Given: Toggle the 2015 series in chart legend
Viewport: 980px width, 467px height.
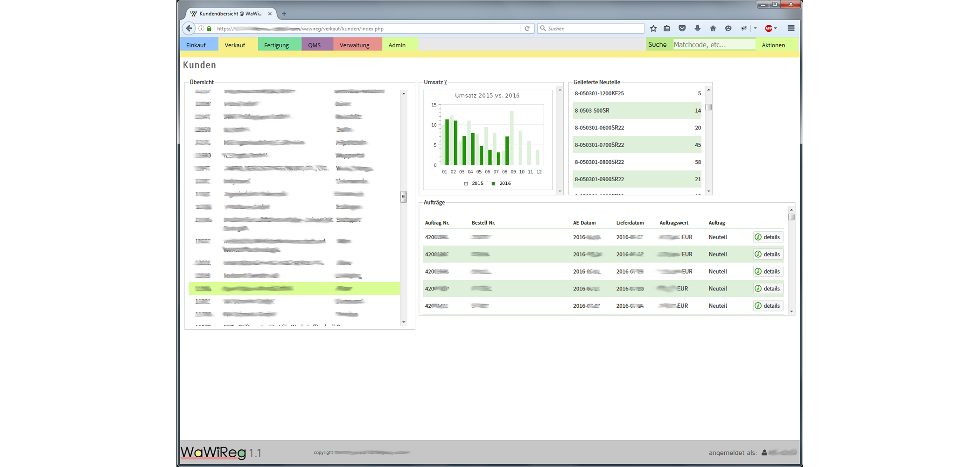Looking at the screenshot, I should (474, 184).
